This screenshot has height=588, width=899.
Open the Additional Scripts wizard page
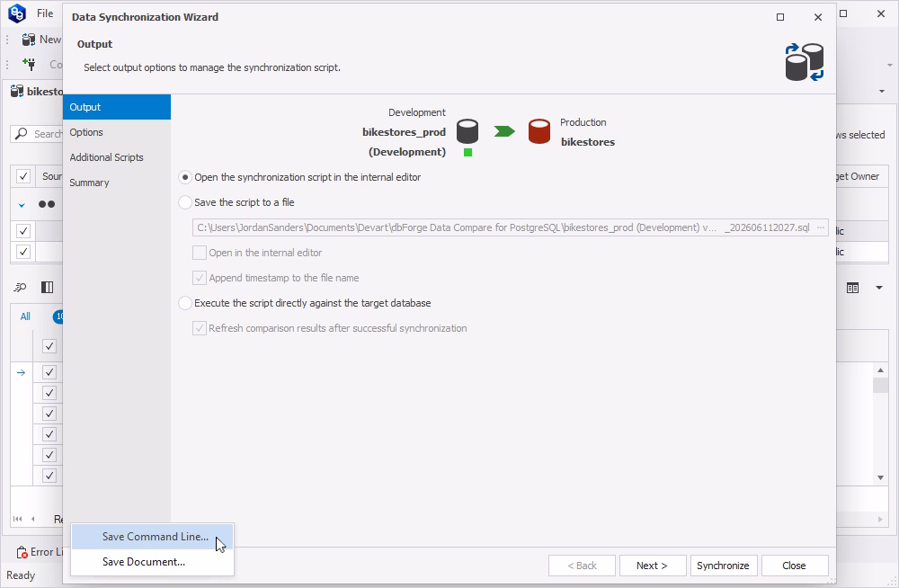point(116,157)
